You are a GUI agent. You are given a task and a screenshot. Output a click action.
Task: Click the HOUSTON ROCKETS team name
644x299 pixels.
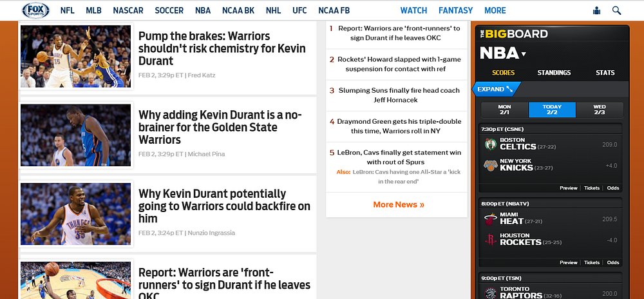[520, 240]
